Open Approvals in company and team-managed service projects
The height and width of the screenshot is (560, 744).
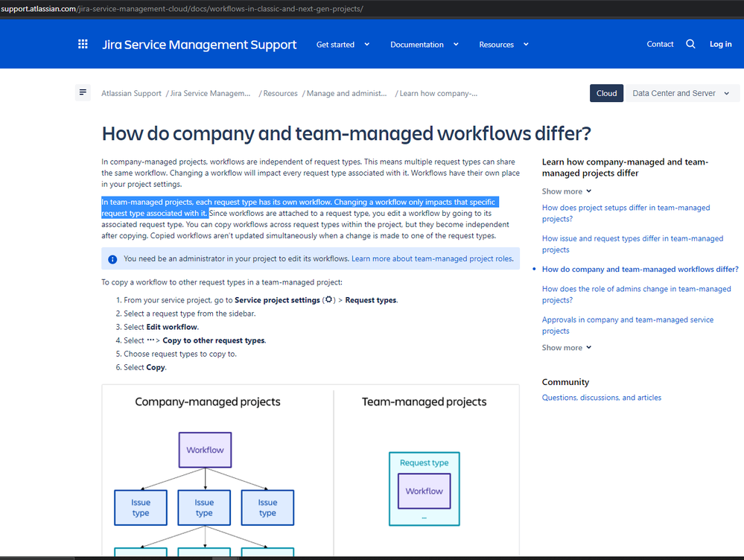pos(628,325)
